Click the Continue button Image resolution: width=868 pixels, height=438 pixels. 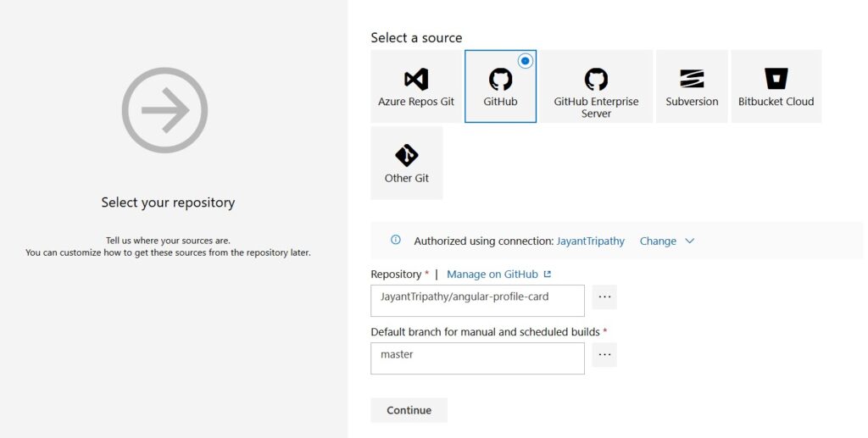tap(409, 410)
